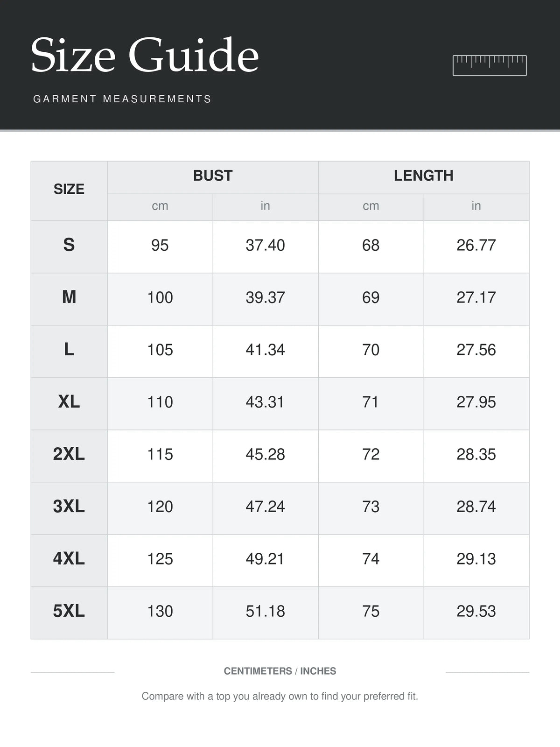The height and width of the screenshot is (747, 560).
Task: Click the Garment Measurements subtitle
Action: (x=122, y=99)
